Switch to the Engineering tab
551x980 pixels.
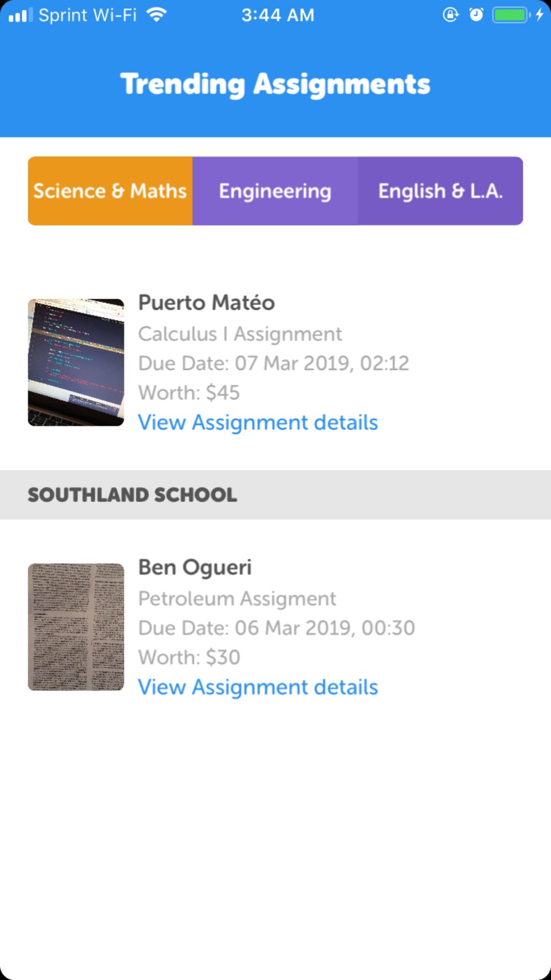(275, 191)
